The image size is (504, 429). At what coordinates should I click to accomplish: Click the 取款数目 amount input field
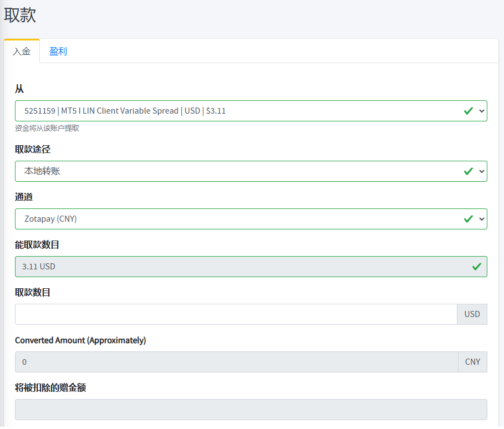236,314
